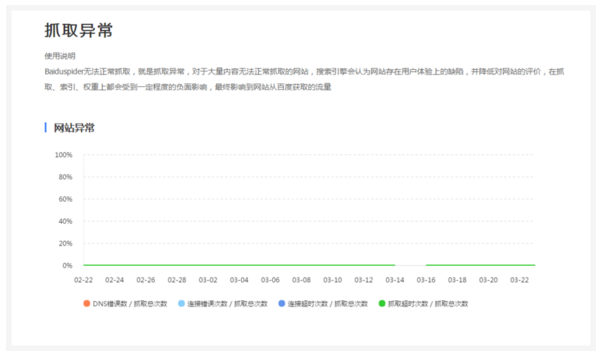The image size is (597, 364).
Task: Click the 80% y-axis label
Action: (65, 177)
